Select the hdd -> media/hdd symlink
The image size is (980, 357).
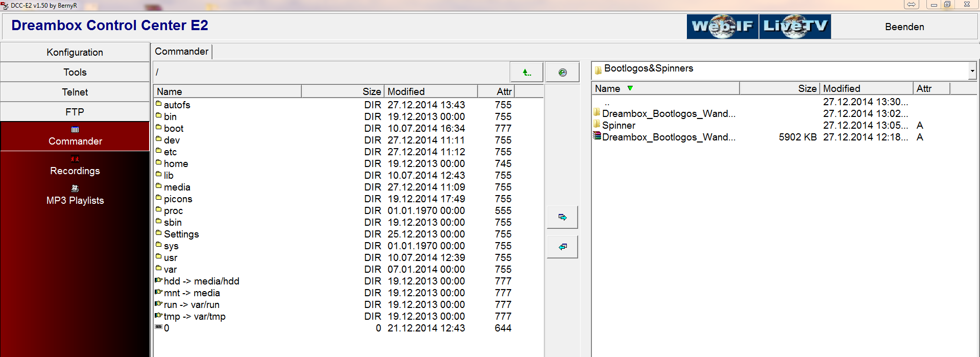click(x=201, y=281)
